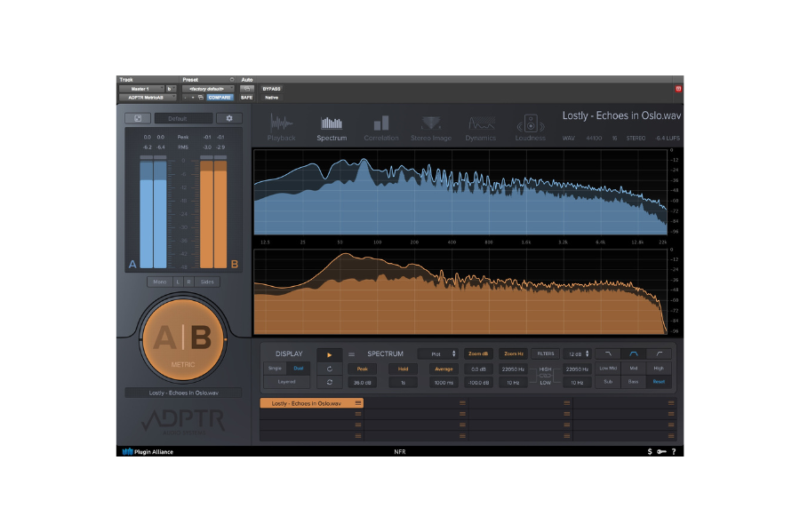Click the dollar sign icon in the bottom bar
800x532 pixels.
click(x=650, y=451)
